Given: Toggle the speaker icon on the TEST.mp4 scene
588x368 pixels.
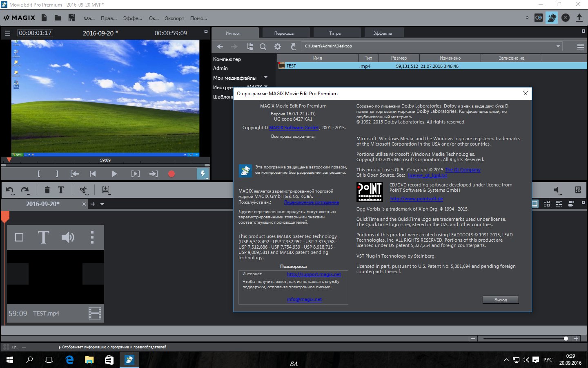Looking at the screenshot, I should coord(68,237).
